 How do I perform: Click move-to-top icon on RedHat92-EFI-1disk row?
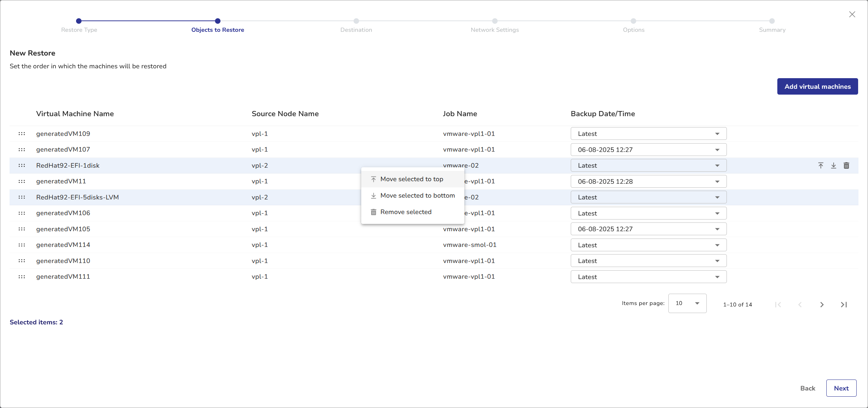pyautogui.click(x=820, y=165)
